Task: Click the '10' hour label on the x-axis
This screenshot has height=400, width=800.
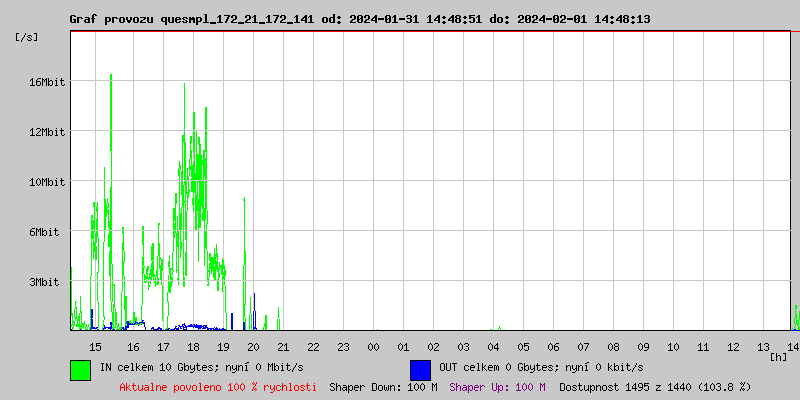Action: pyautogui.click(x=673, y=347)
